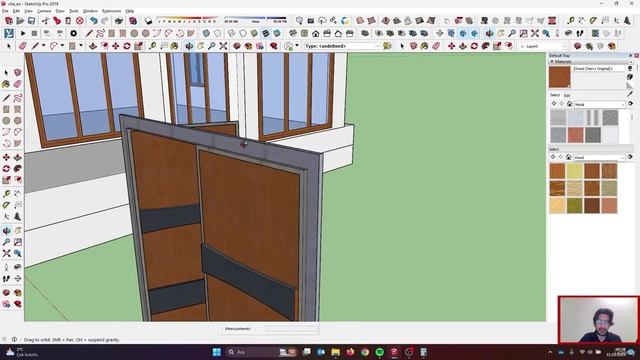640x360 pixels.
Task: Select the Paint Bucket tool in left toolbar
Action: coord(6,84)
